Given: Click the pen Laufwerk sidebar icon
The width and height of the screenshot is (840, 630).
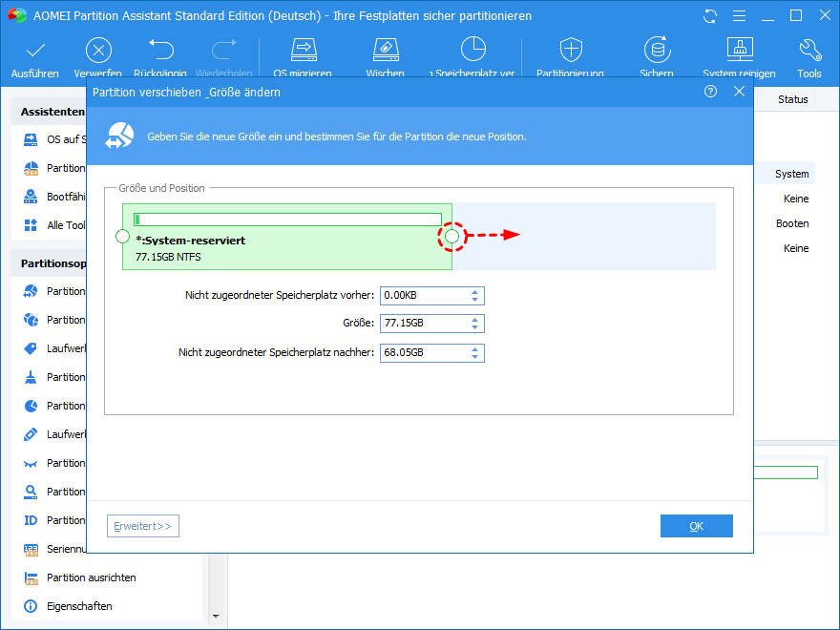Looking at the screenshot, I should click(x=31, y=434).
